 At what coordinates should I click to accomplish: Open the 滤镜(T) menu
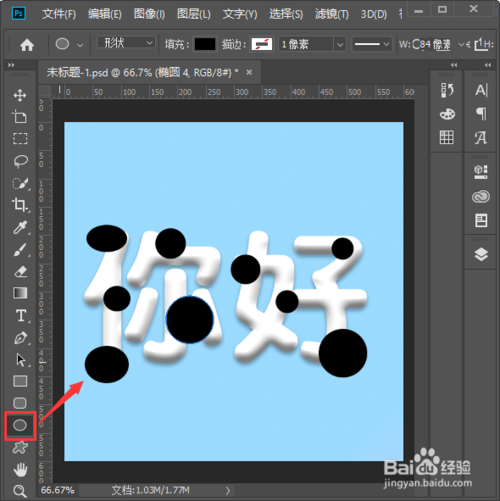[x=332, y=14]
